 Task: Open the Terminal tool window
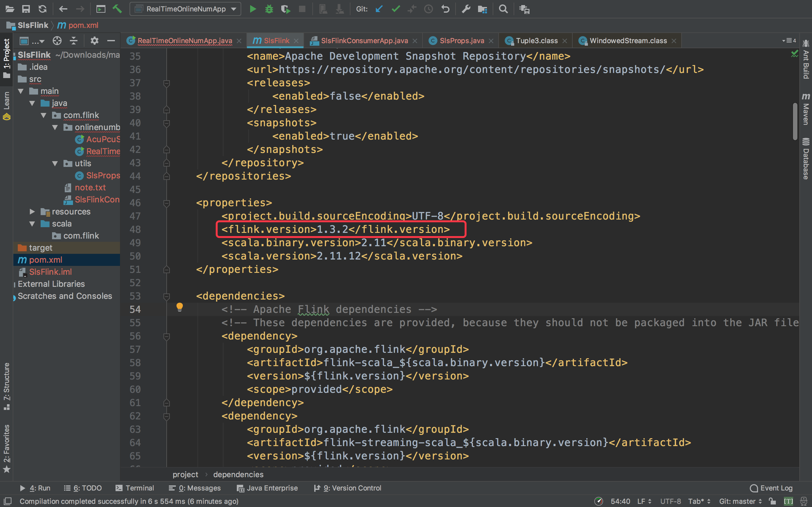[x=135, y=488]
